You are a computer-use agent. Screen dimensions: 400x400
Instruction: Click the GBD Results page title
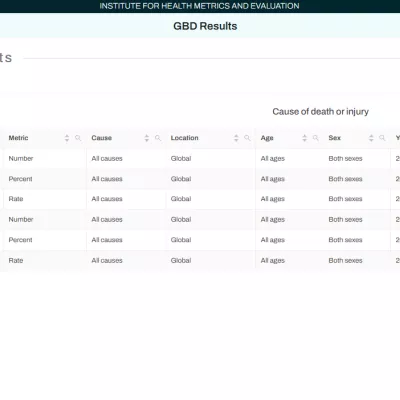pyautogui.click(x=205, y=26)
